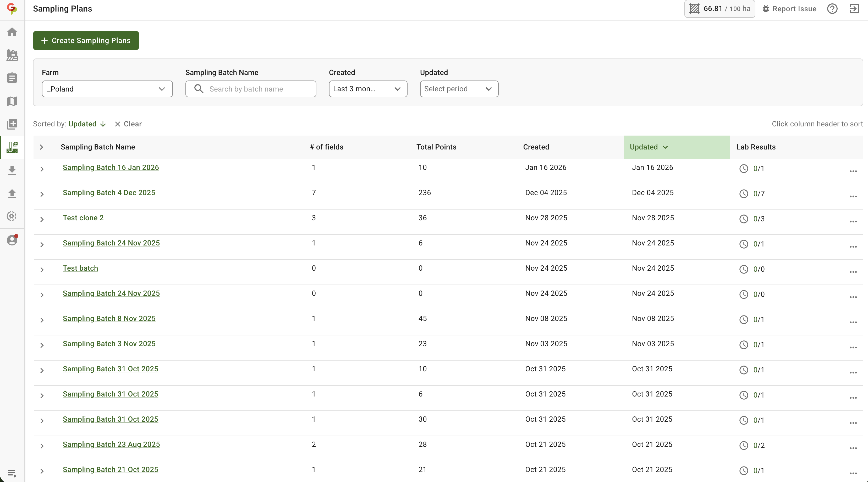Viewport: 868px width, 482px height.
Task: Expand the Test batch row
Action: [42, 270]
